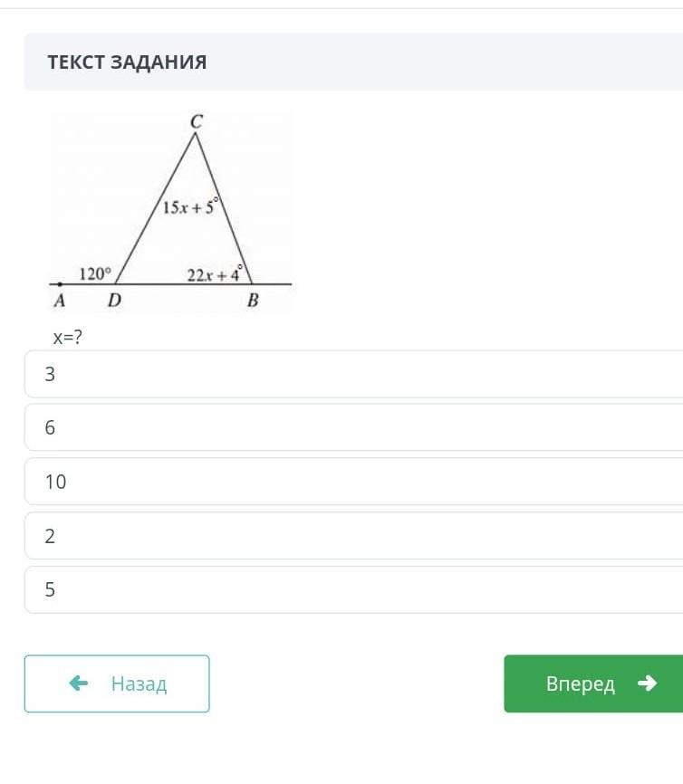Click the dot marking point A
This screenshot has width=683, height=784.
pos(60,284)
